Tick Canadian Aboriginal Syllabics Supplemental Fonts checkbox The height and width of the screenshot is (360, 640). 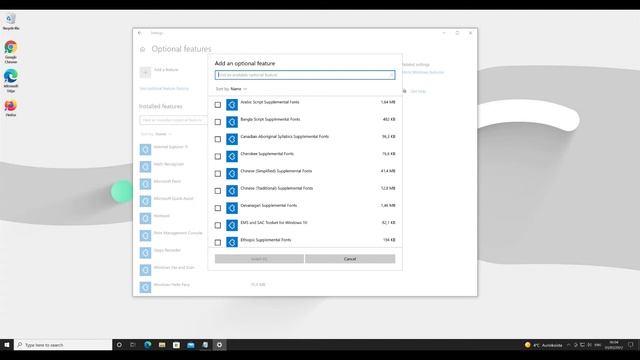(218, 139)
